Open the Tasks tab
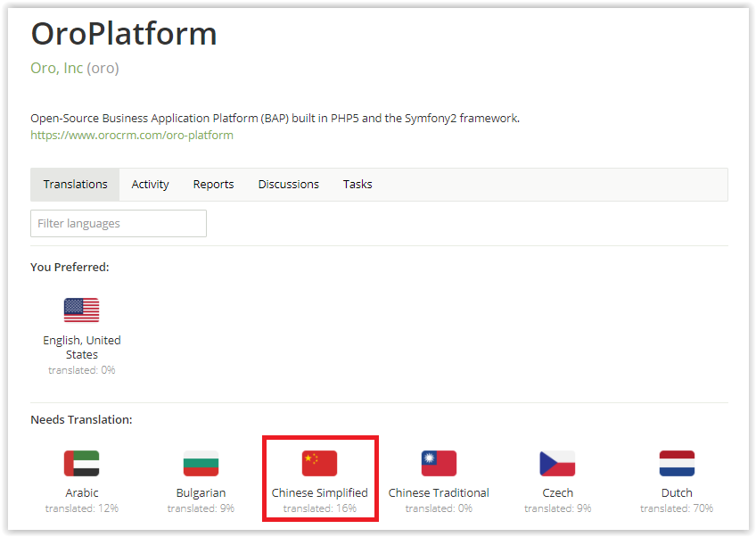Image resolution: width=756 pixels, height=537 pixels. tap(357, 185)
